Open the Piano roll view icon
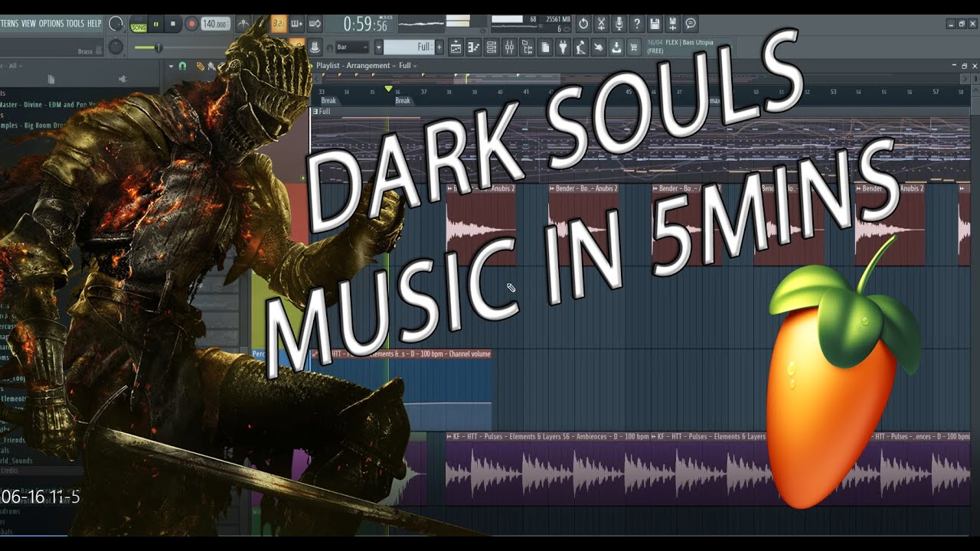The height and width of the screenshot is (551, 980). [473, 47]
